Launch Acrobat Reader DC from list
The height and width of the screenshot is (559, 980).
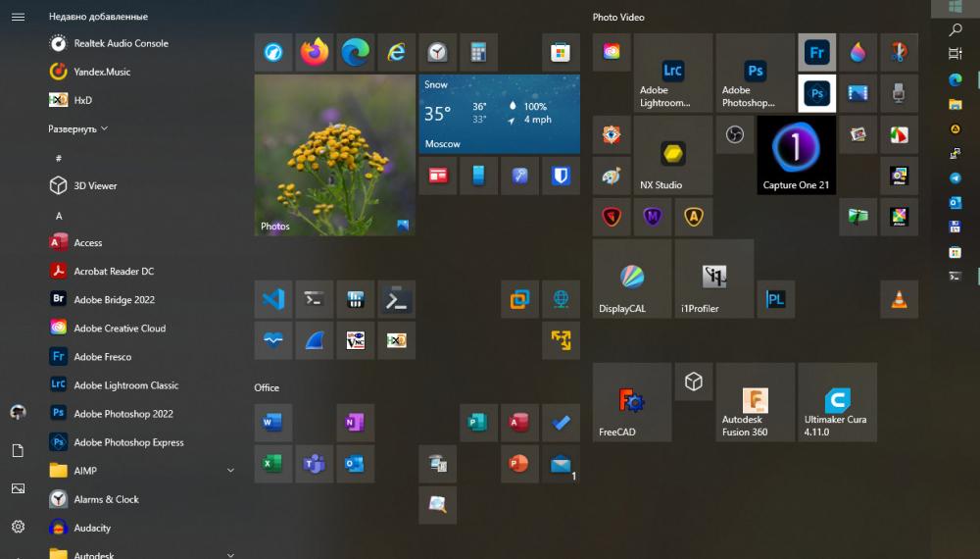(144, 271)
